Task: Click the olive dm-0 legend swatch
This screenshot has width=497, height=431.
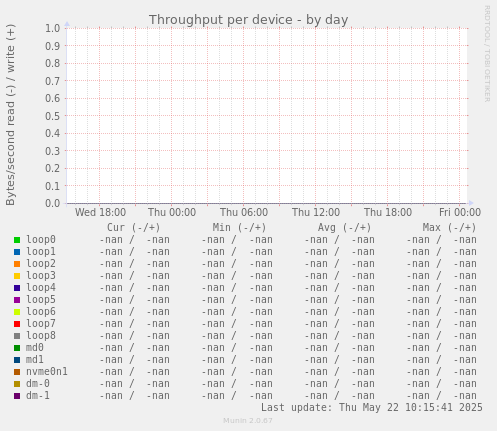Action: (17, 384)
